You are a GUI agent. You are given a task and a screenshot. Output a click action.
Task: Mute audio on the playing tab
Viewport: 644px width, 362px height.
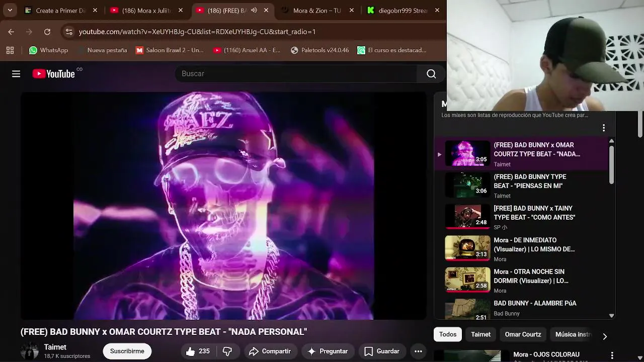254,10
